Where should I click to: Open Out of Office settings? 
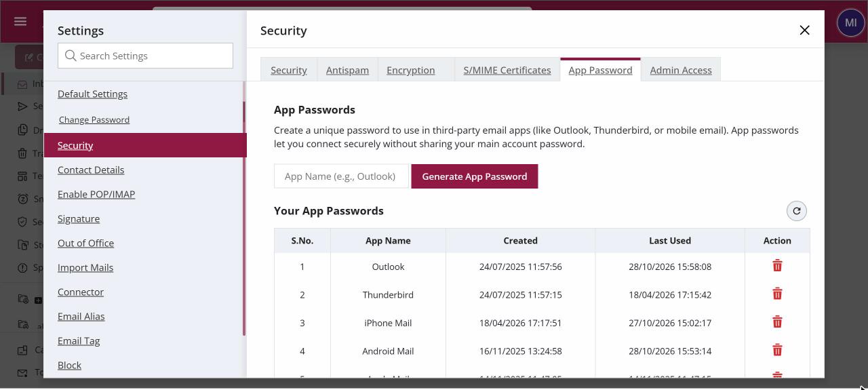(85, 243)
